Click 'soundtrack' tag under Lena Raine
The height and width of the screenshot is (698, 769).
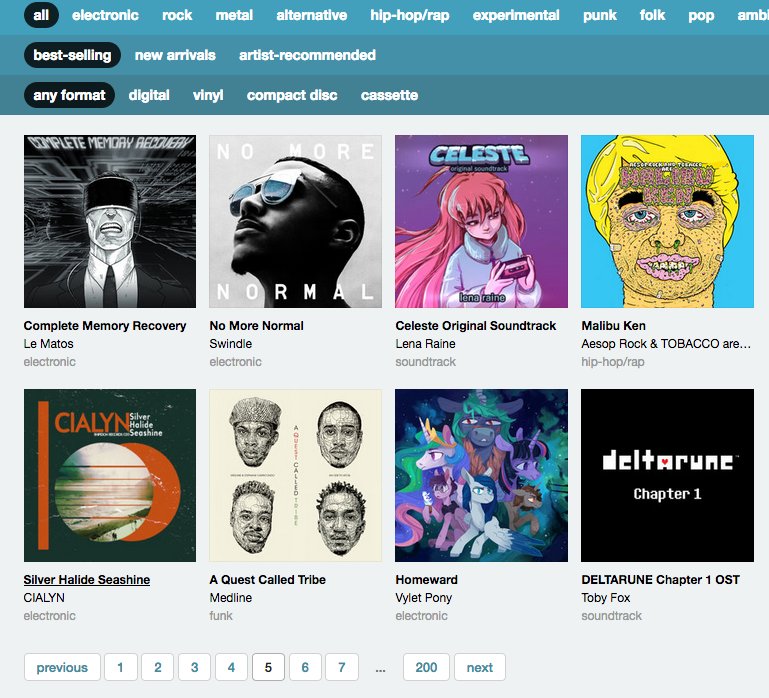coord(426,362)
